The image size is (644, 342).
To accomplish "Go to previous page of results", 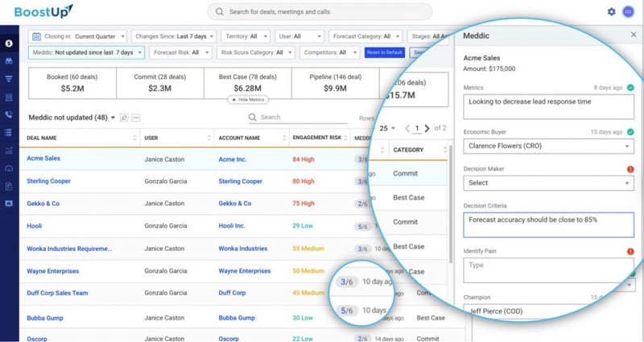I will [x=407, y=129].
